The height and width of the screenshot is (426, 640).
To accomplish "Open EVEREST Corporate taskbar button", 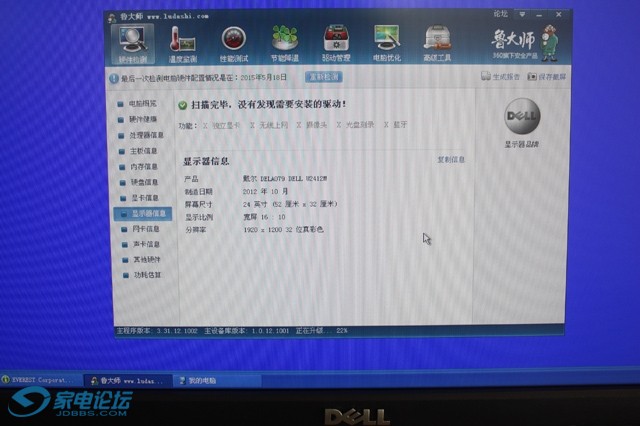I will tap(41, 380).
